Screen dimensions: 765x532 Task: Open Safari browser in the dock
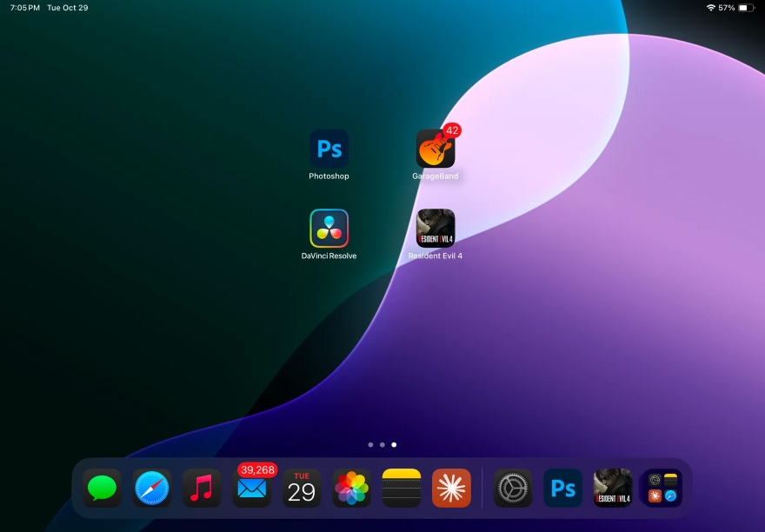152,489
